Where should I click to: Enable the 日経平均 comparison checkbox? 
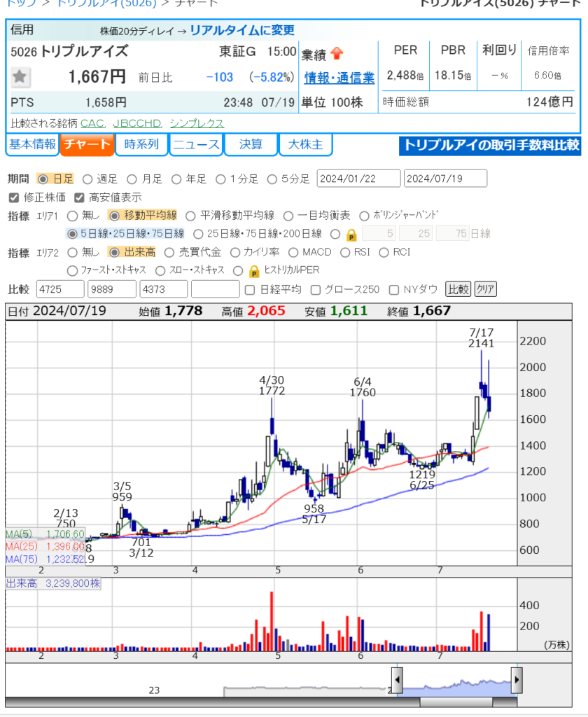point(251,289)
